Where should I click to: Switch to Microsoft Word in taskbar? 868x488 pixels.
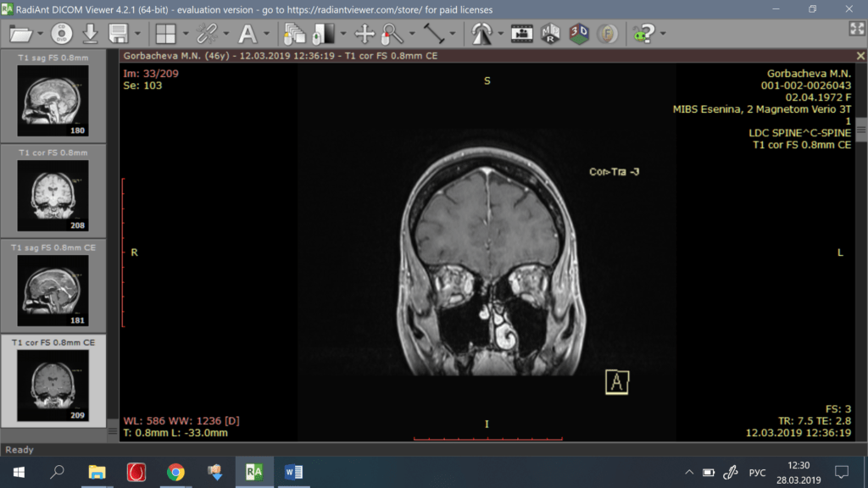click(x=293, y=472)
